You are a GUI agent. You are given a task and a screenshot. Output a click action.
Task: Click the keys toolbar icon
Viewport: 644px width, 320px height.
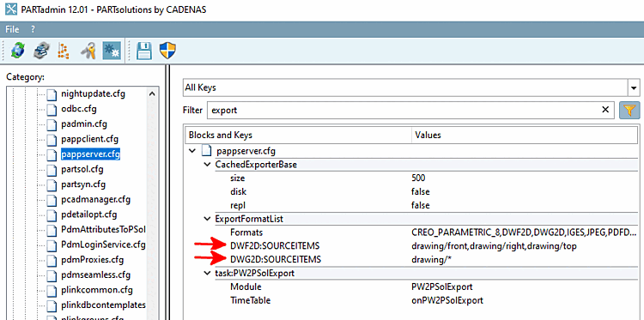[88, 51]
